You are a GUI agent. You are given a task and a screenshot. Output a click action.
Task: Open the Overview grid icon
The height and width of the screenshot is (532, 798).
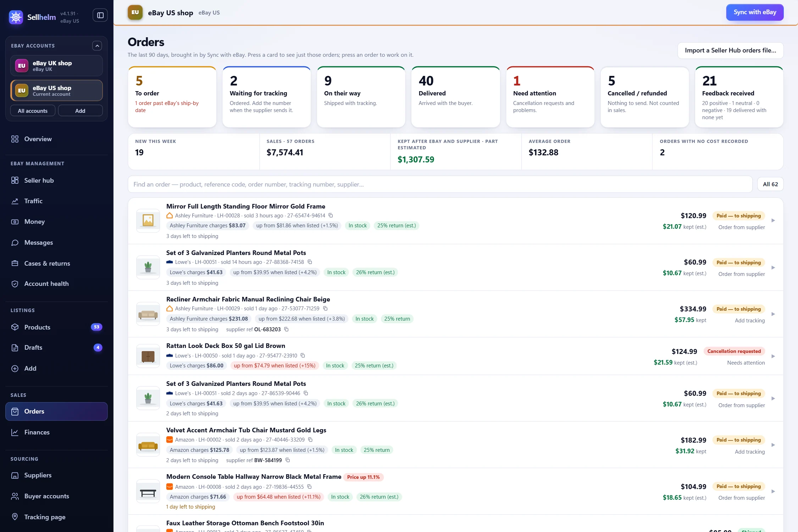pyautogui.click(x=15, y=139)
